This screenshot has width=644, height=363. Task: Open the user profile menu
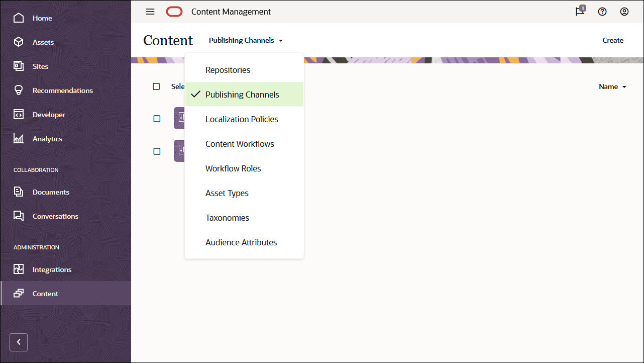click(x=624, y=11)
